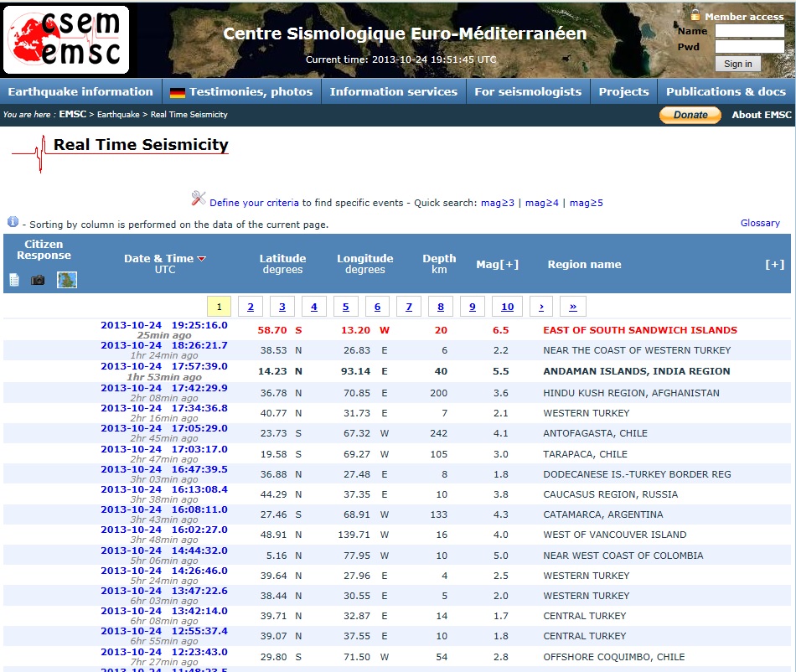
Task: Open the Define your criteria link
Action: pos(255,203)
